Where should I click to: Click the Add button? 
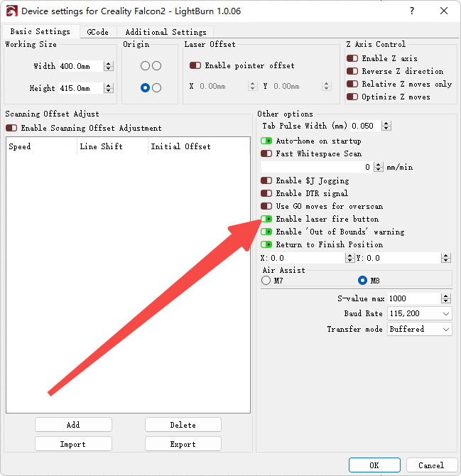pyautogui.click(x=73, y=424)
